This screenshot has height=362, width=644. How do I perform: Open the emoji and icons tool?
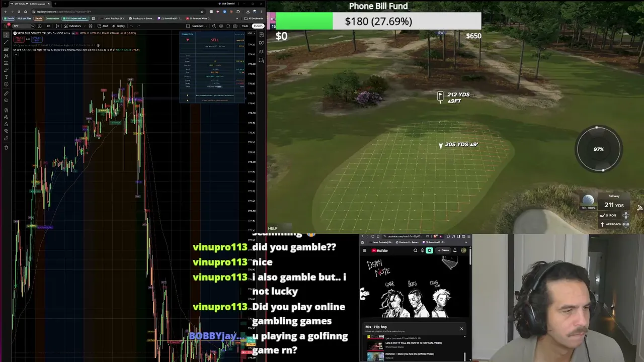pyautogui.click(x=6, y=84)
